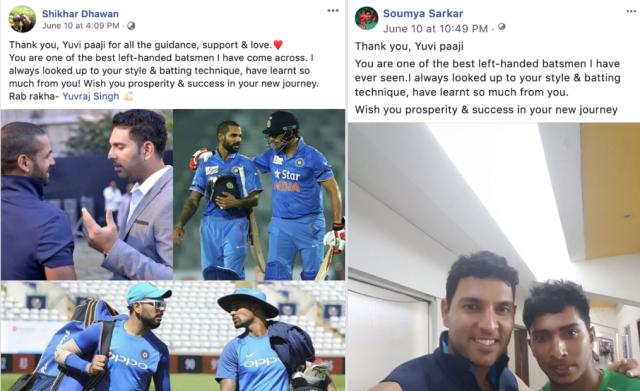
Task: Open photo of players in Oppo training jerseys
Action: coord(173,336)
